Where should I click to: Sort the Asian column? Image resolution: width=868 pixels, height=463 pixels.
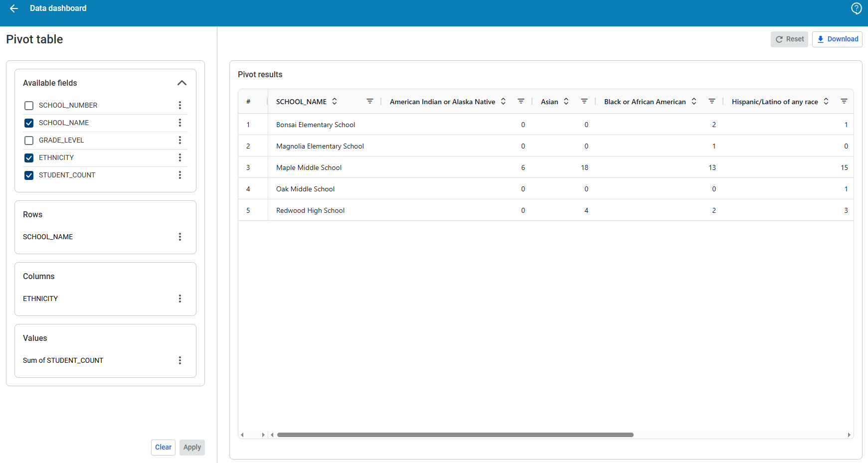click(x=566, y=101)
